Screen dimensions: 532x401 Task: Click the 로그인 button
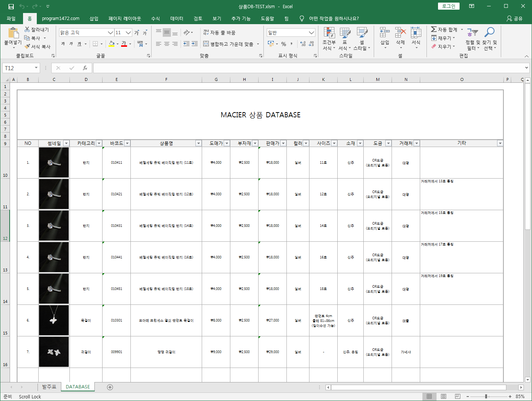[x=448, y=6]
